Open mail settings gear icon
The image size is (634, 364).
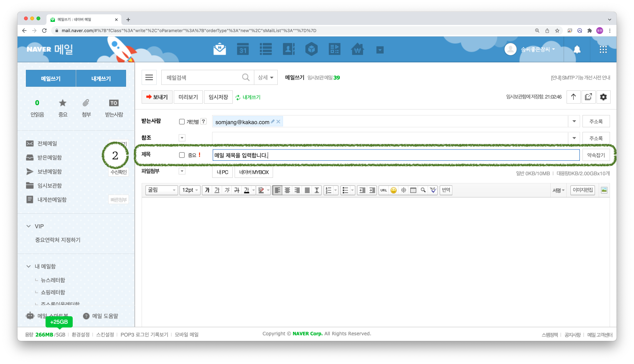coord(603,97)
